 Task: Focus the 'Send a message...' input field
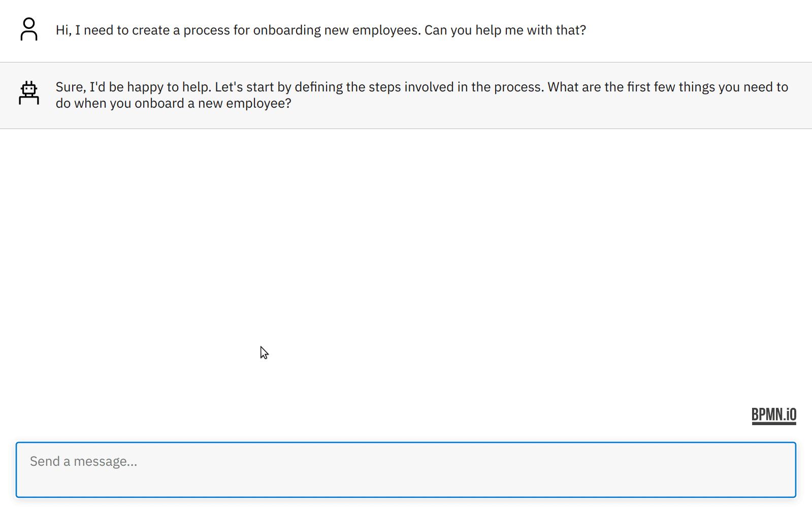(x=406, y=469)
